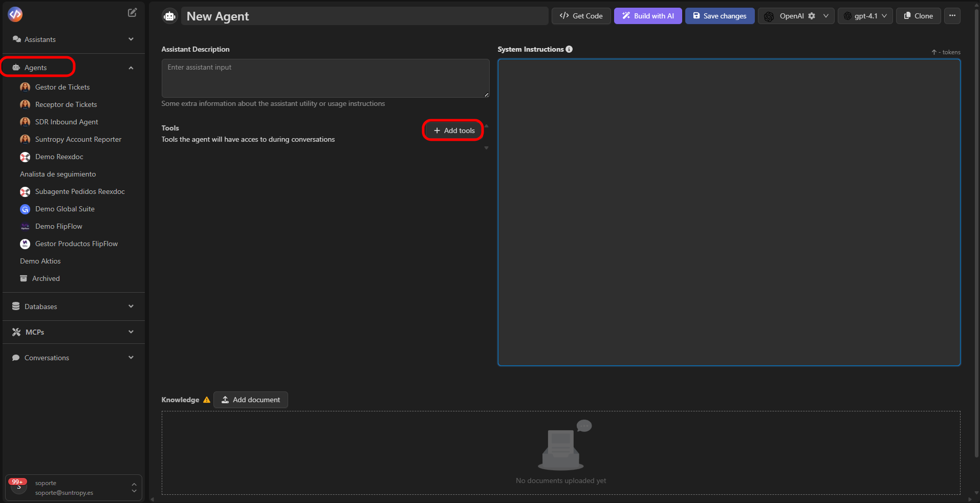Click the Gestor Productos FlipFlow avatar icon
Image resolution: width=980 pixels, height=503 pixels.
click(25, 244)
